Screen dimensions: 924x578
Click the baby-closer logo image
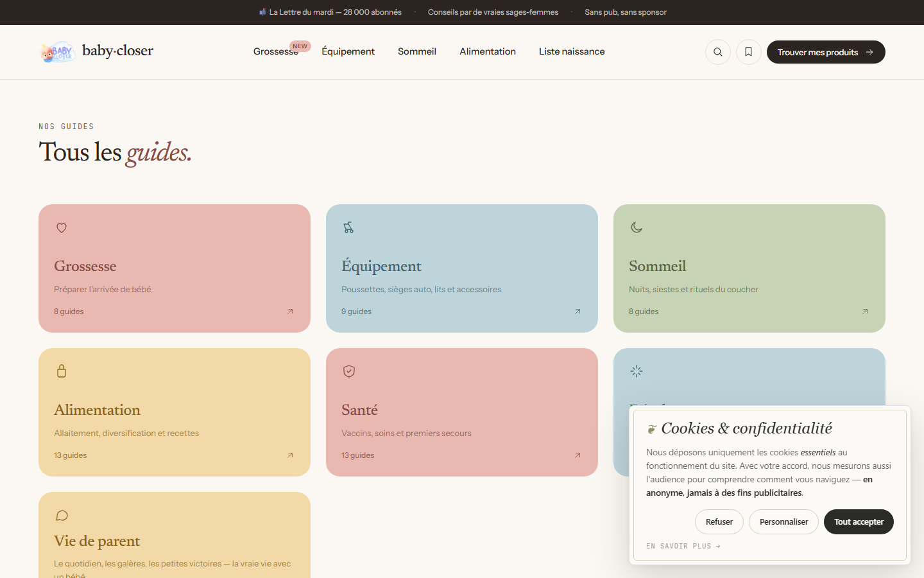[58, 52]
